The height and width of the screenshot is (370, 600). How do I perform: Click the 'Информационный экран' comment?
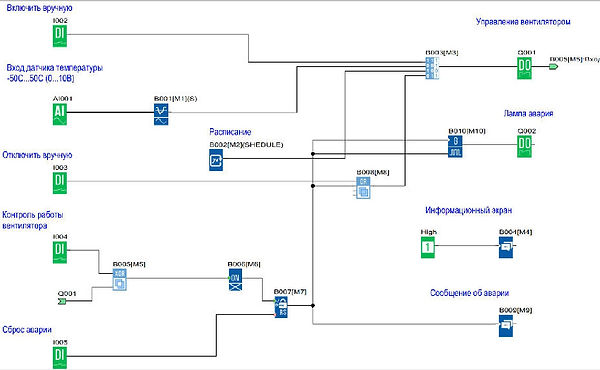(468, 210)
